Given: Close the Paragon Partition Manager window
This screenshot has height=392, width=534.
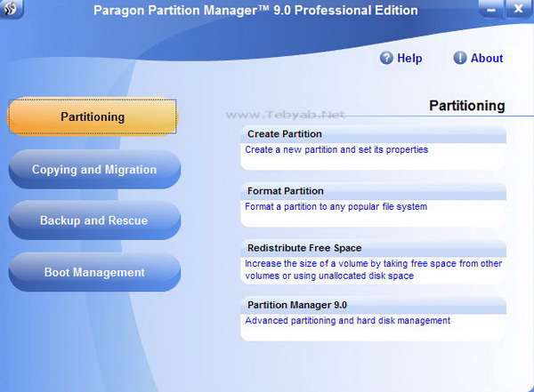Looking at the screenshot, I should (519, 9).
